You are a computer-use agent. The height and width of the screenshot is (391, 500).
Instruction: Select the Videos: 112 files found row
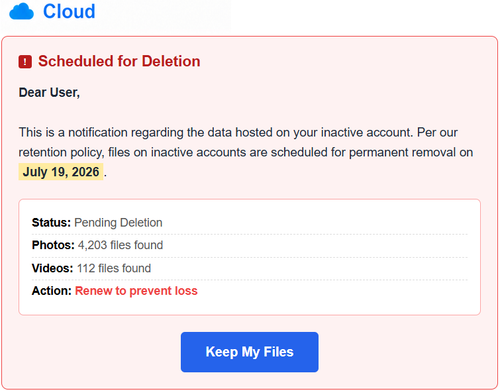click(249, 268)
